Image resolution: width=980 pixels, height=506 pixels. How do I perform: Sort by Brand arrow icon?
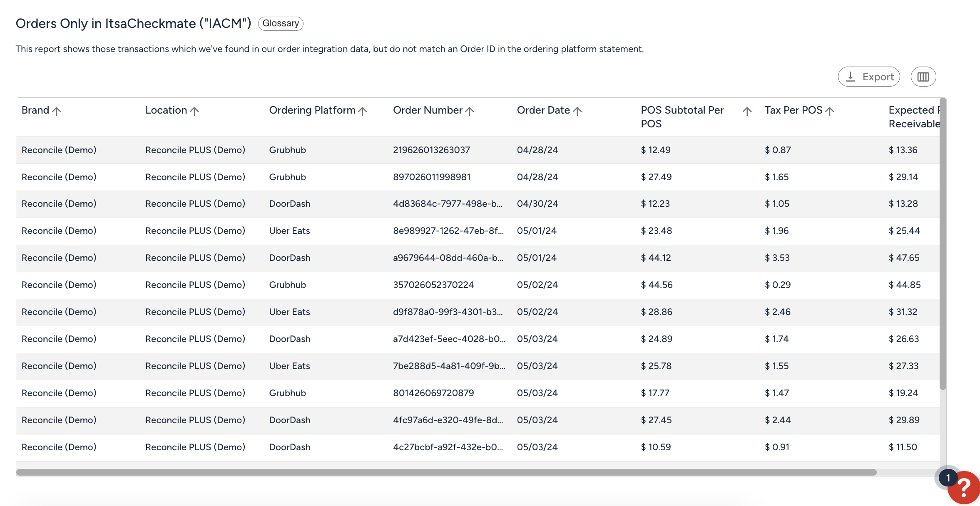[x=57, y=111]
